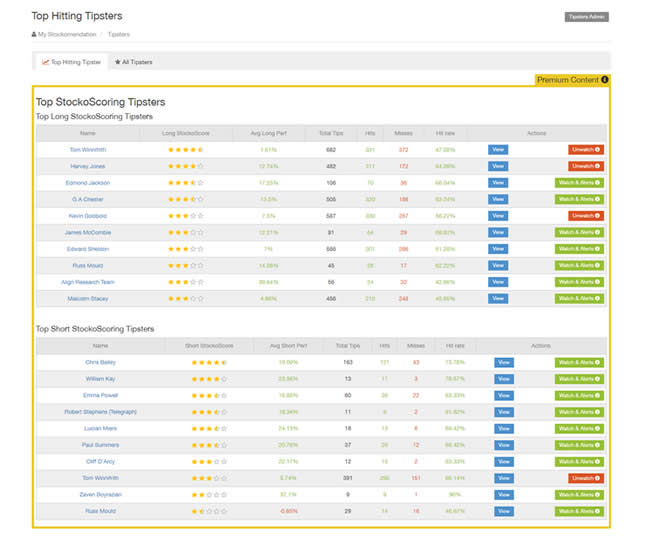Enable Watch & Alerts for G A Chester

[580, 199]
